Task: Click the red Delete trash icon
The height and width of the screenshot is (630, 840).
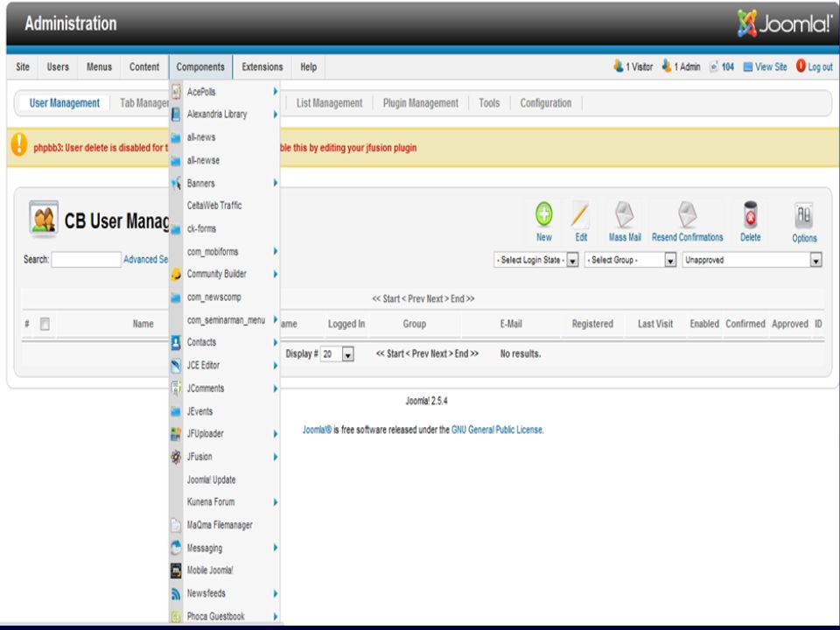Action: tap(751, 215)
